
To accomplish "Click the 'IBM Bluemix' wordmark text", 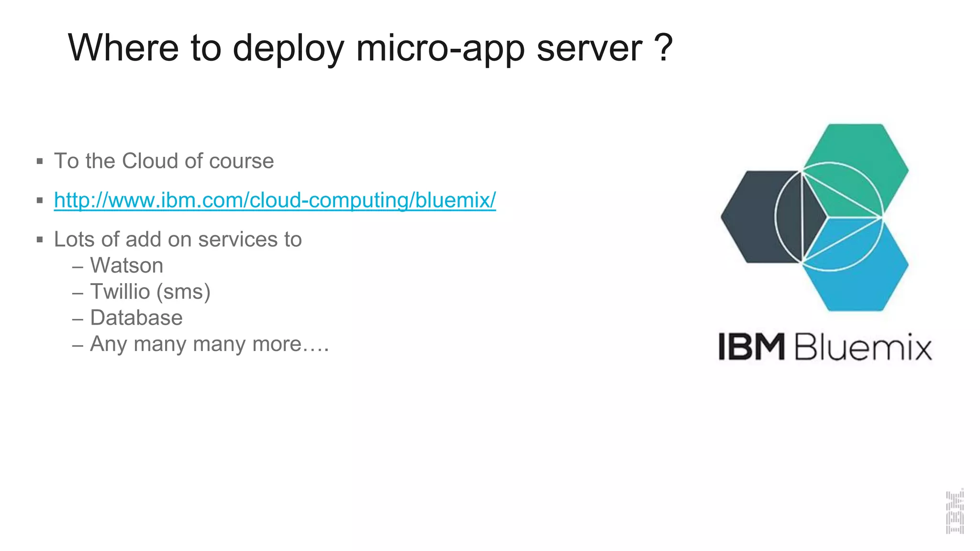I will [825, 347].
